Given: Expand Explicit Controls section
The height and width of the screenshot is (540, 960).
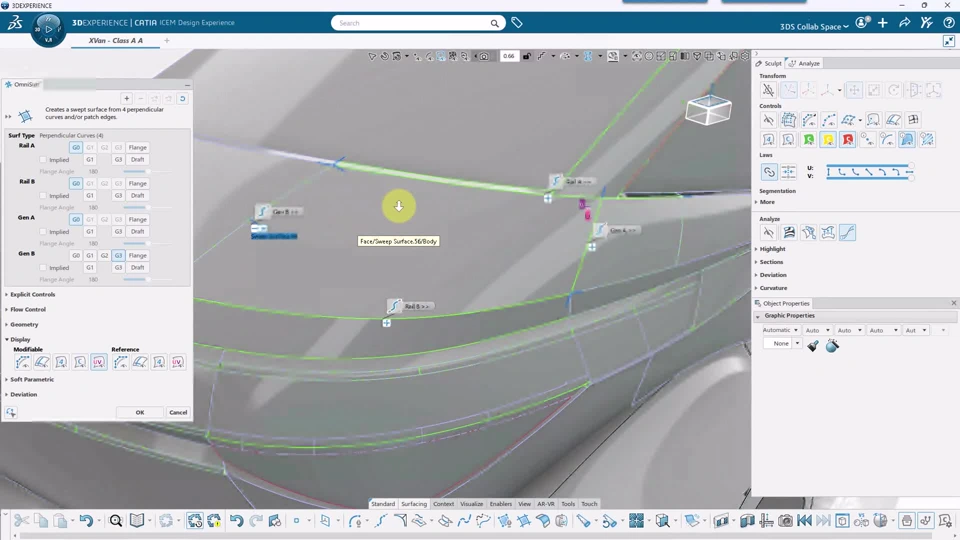Looking at the screenshot, I should [x=31, y=294].
